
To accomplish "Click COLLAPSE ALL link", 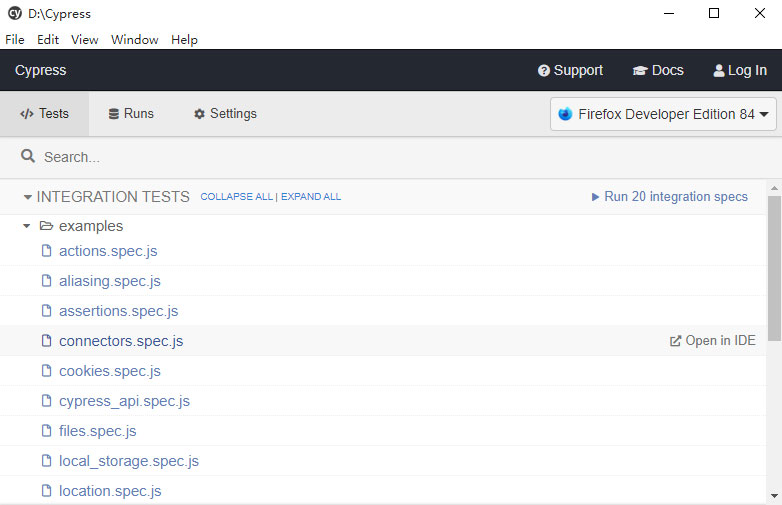I will pos(236,196).
